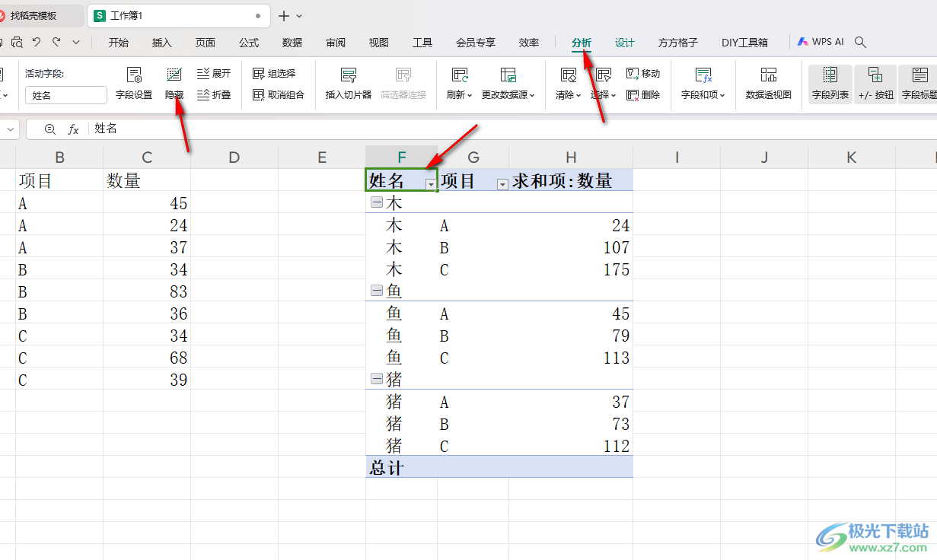Collapse the 猪 group in pivot table
Screen dimensions: 937x560
[x=375, y=379]
